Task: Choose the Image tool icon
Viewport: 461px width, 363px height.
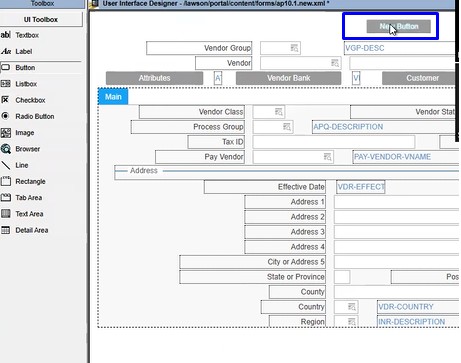Action: click(x=6, y=133)
